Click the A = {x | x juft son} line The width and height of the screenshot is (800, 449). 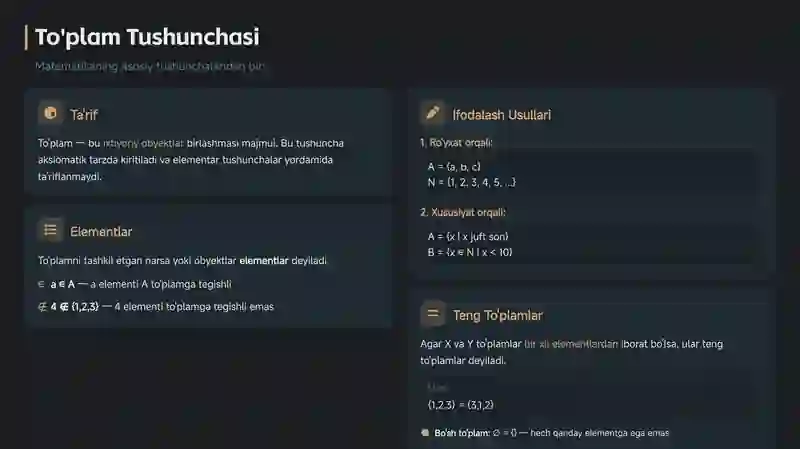pyautogui.click(x=468, y=237)
